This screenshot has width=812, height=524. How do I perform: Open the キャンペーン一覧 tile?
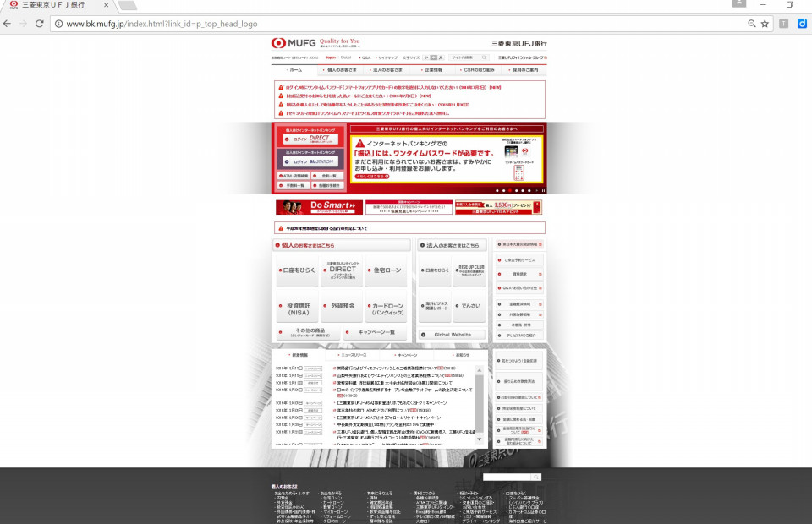(375, 333)
